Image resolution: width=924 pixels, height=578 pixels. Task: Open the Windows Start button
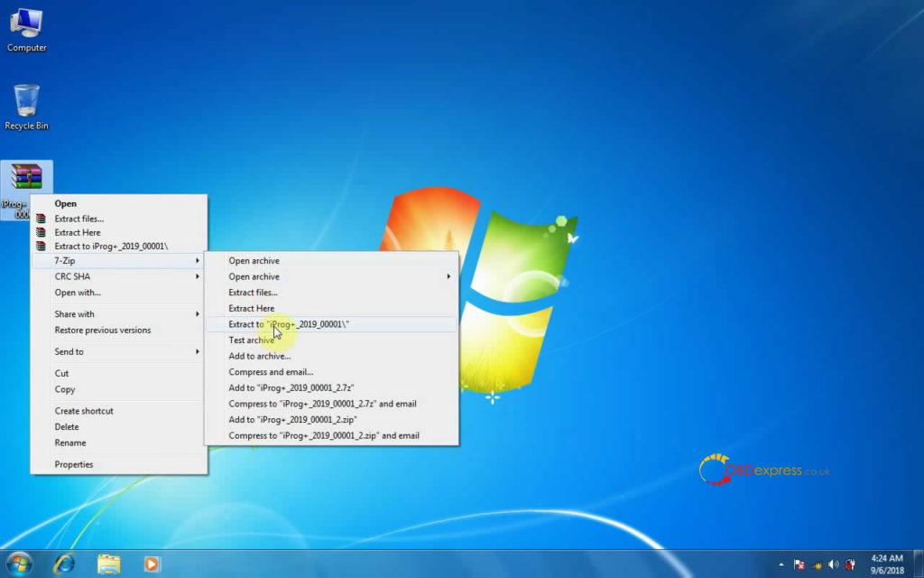(x=19, y=564)
